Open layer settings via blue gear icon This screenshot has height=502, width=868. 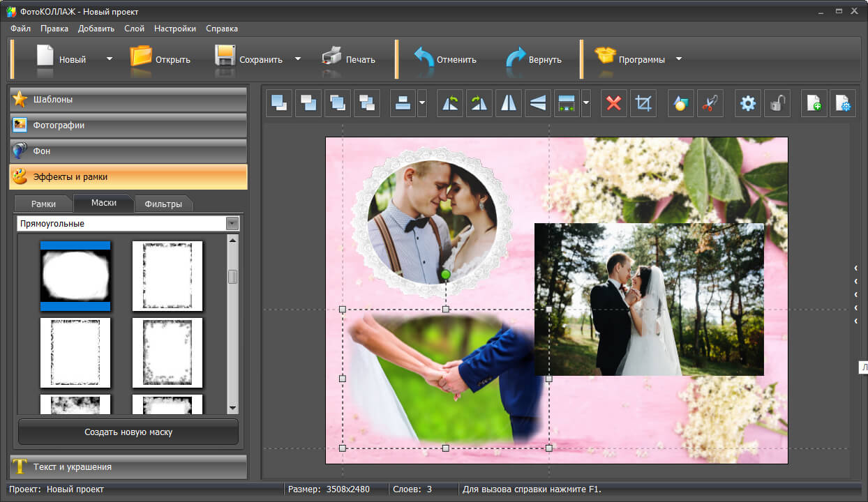748,103
